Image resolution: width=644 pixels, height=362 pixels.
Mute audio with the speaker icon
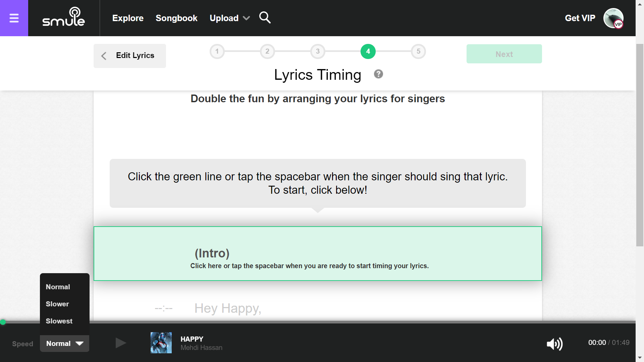point(554,344)
